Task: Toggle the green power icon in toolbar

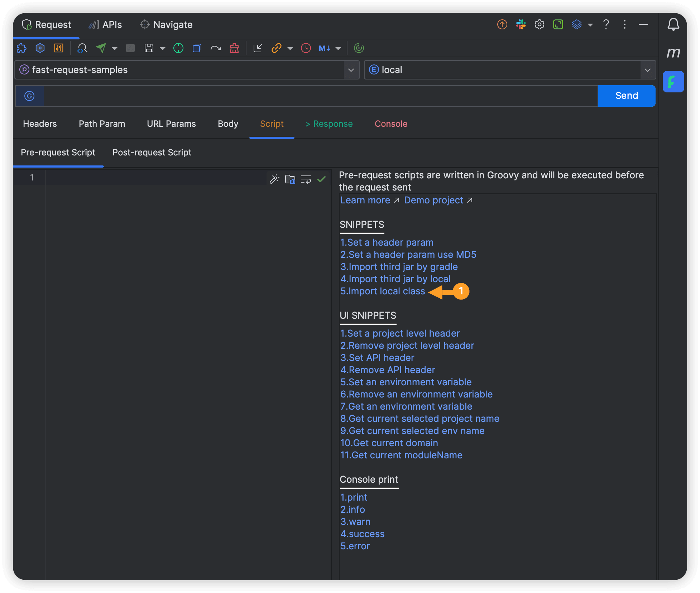Action: point(359,48)
